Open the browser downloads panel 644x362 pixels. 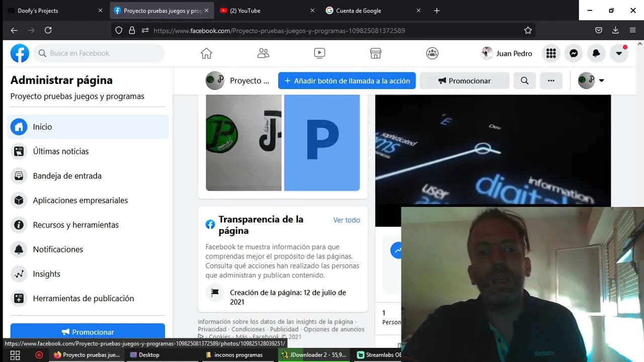click(615, 31)
